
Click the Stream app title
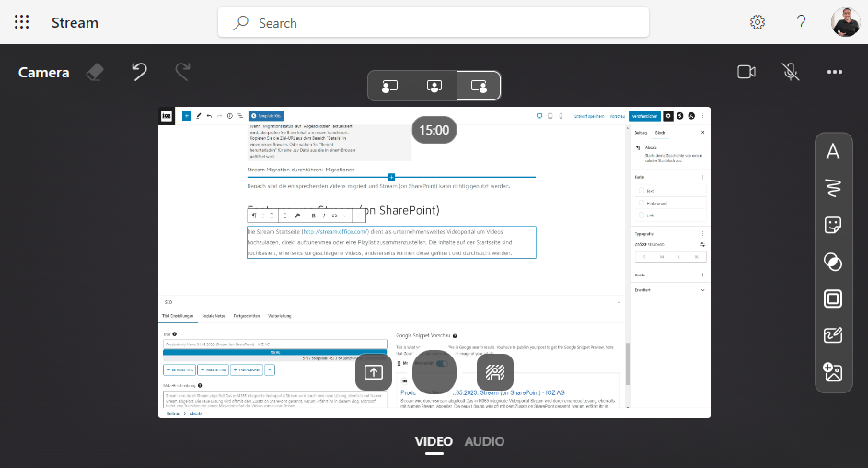75,23
